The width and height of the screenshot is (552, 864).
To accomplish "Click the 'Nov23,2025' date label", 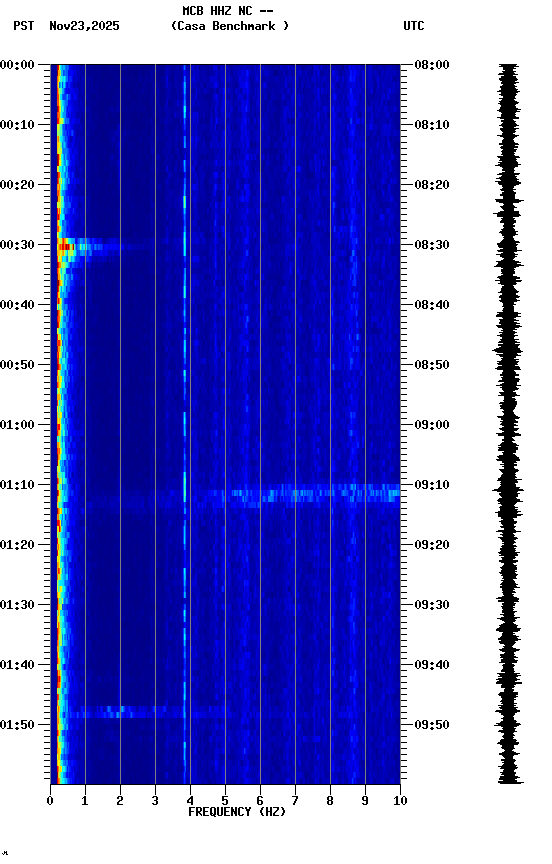I will click(x=84, y=26).
